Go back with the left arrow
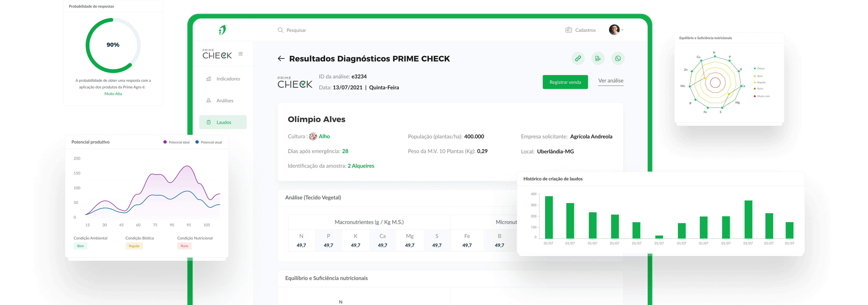 tap(281, 59)
